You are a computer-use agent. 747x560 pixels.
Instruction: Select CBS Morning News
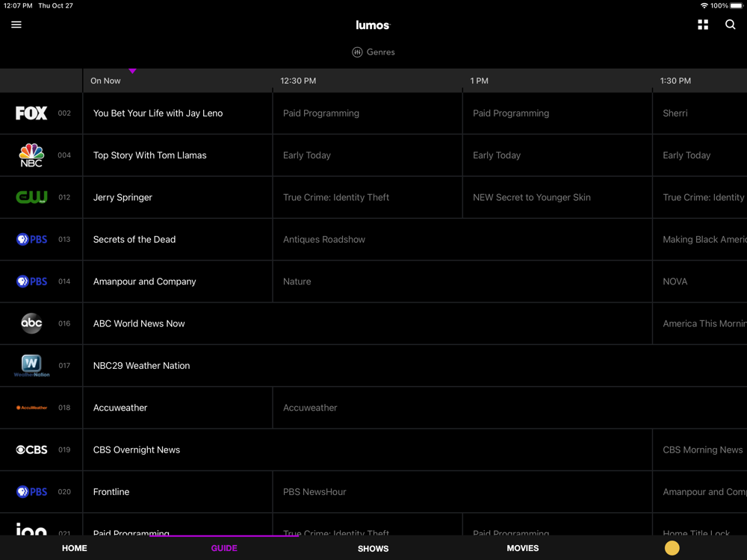(x=700, y=449)
